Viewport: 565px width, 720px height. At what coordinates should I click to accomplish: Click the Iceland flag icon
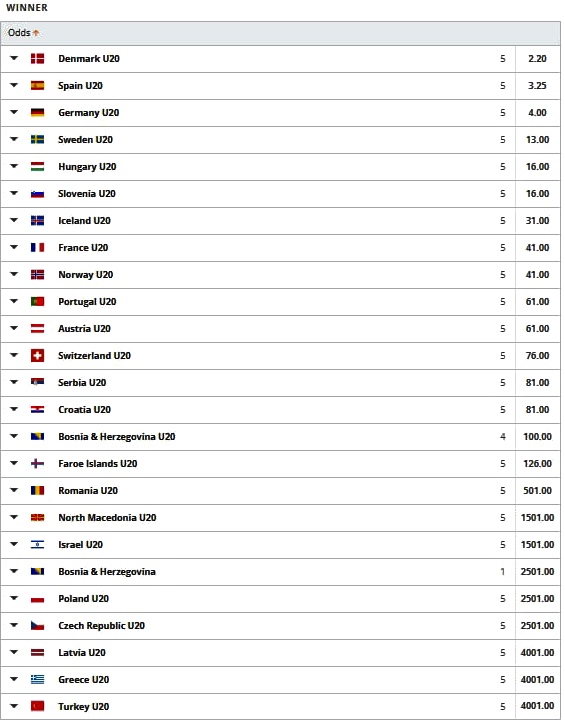[x=38, y=220]
